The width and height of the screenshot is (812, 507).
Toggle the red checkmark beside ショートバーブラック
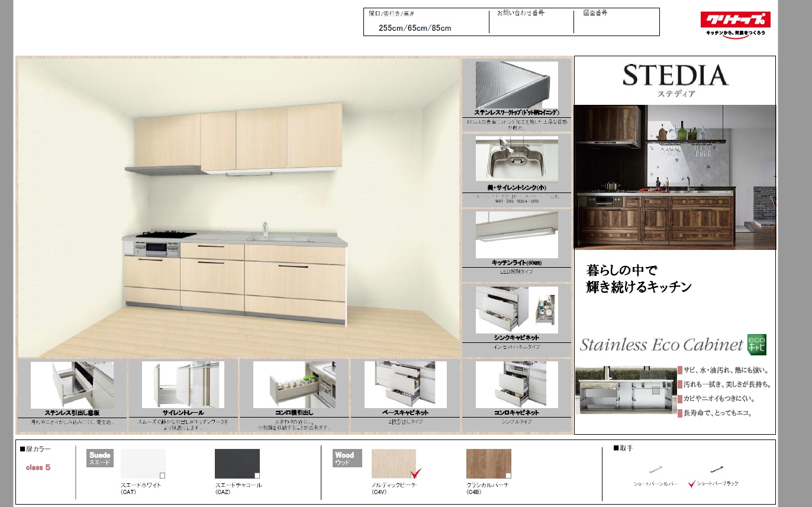692,483
